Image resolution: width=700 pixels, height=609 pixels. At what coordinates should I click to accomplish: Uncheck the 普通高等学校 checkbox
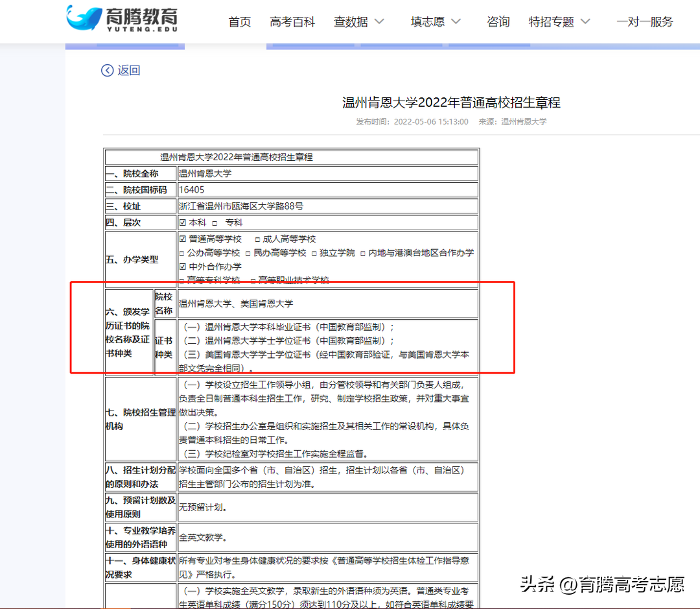(181, 239)
